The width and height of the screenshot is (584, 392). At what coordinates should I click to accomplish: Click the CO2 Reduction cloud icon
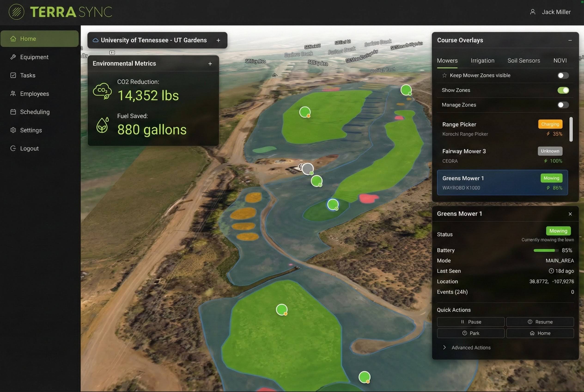102,92
